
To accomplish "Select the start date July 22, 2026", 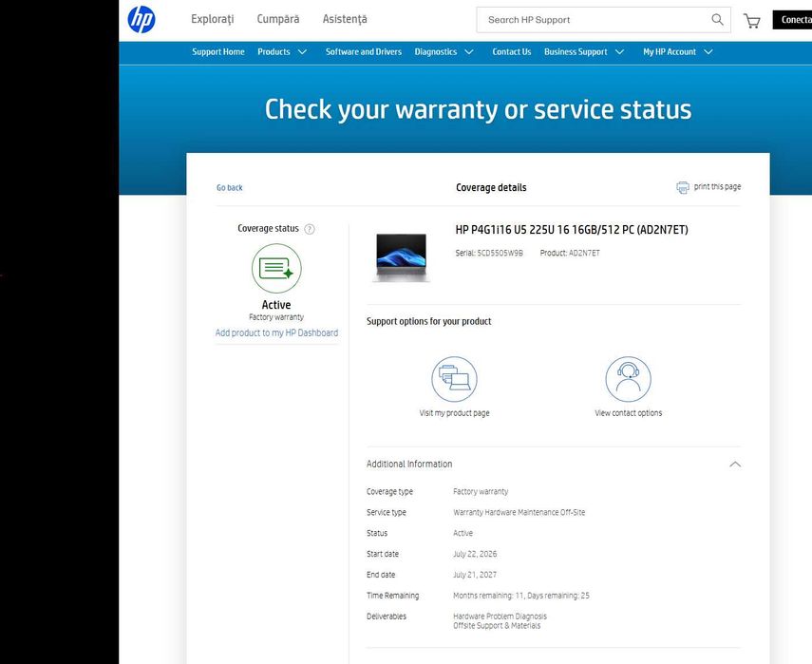I will click(475, 554).
